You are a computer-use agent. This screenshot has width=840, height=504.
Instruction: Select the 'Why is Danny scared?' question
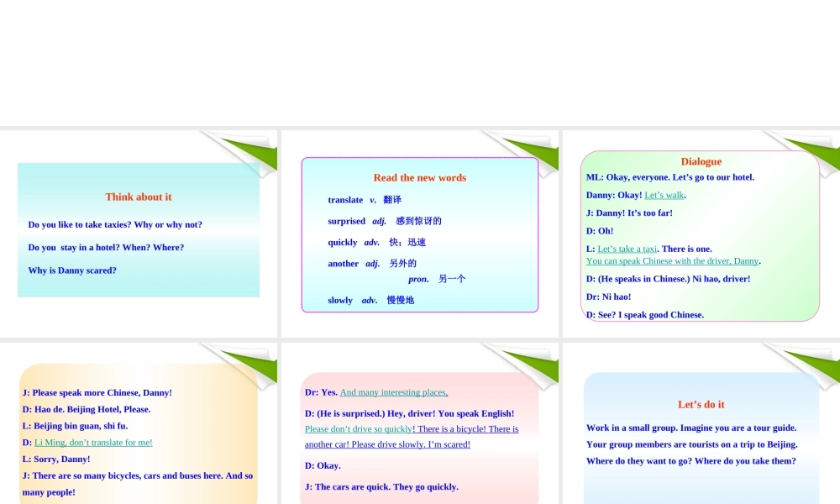point(72,270)
